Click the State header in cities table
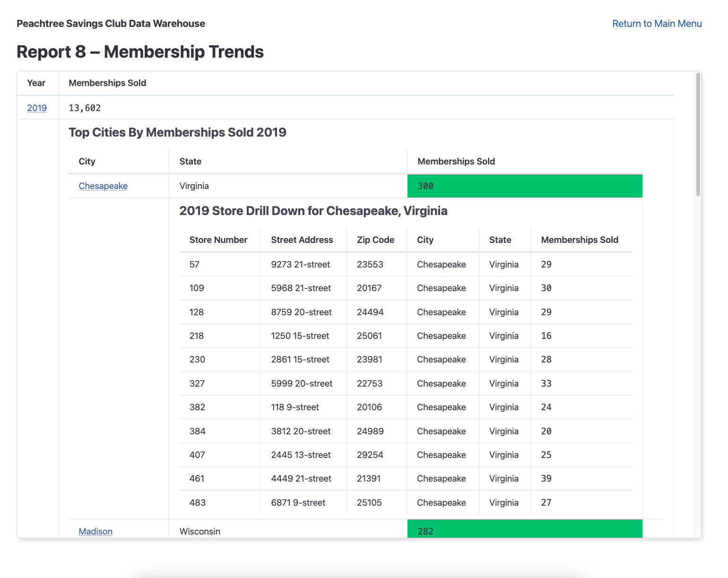 (190, 161)
